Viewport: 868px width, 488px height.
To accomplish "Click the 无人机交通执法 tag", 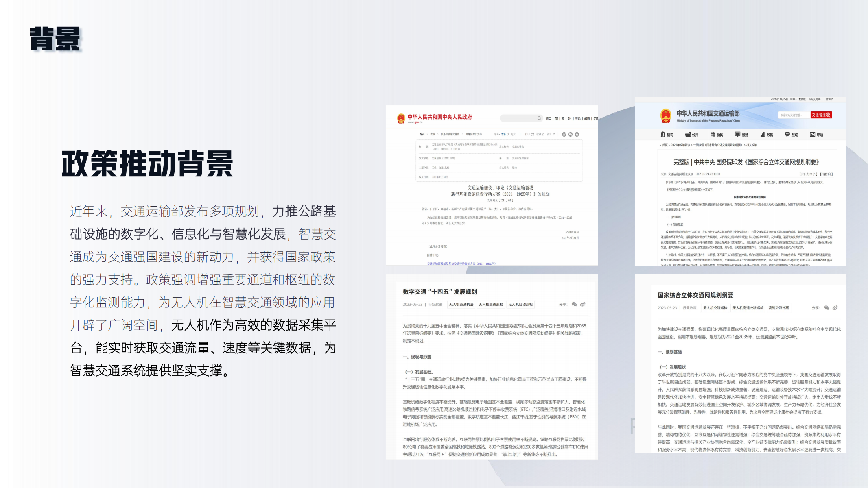I will coord(461,305).
